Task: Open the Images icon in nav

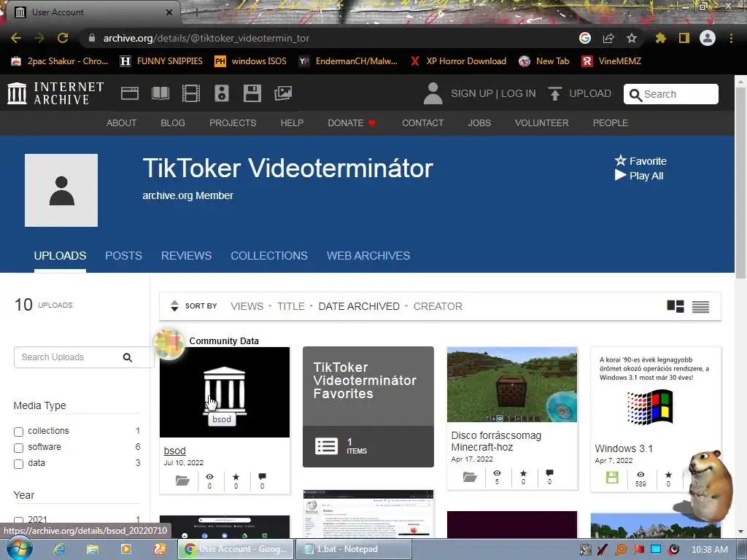Action: point(283,93)
